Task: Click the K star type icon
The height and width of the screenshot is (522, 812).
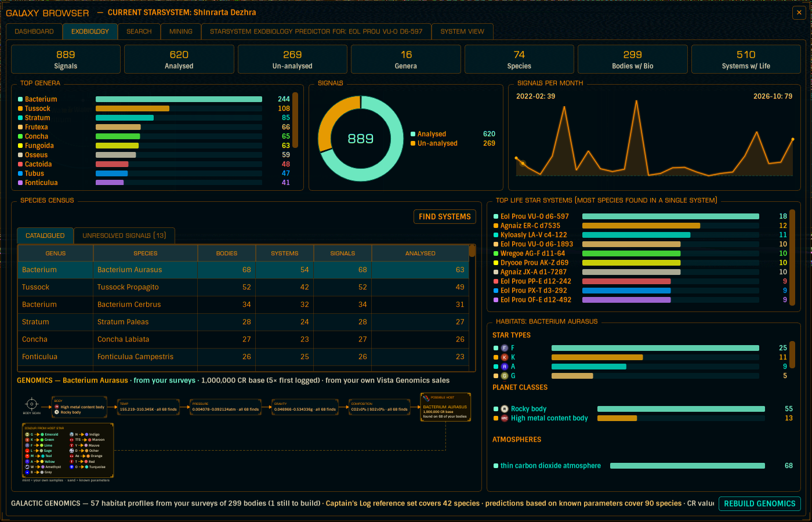Action: tap(505, 357)
